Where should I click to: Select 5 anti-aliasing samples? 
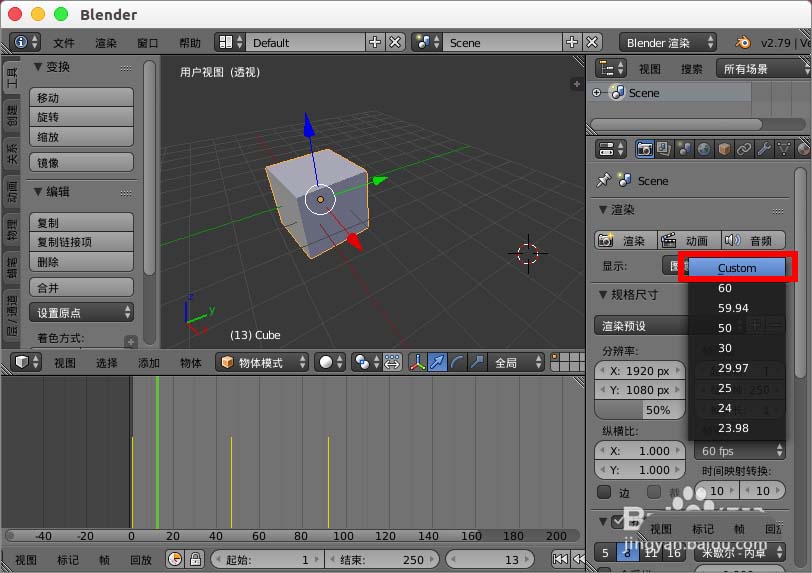pyautogui.click(x=605, y=552)
